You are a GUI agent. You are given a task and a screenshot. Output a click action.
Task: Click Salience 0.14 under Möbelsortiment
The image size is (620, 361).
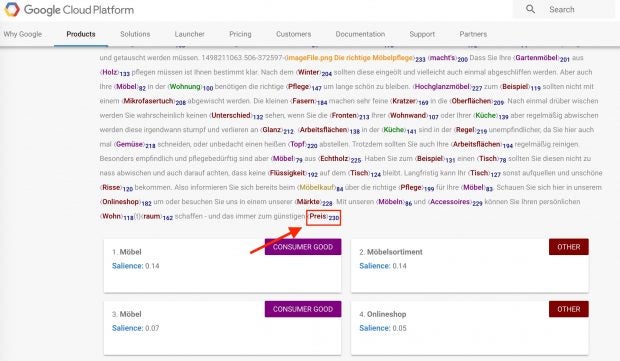click(383, 266)
